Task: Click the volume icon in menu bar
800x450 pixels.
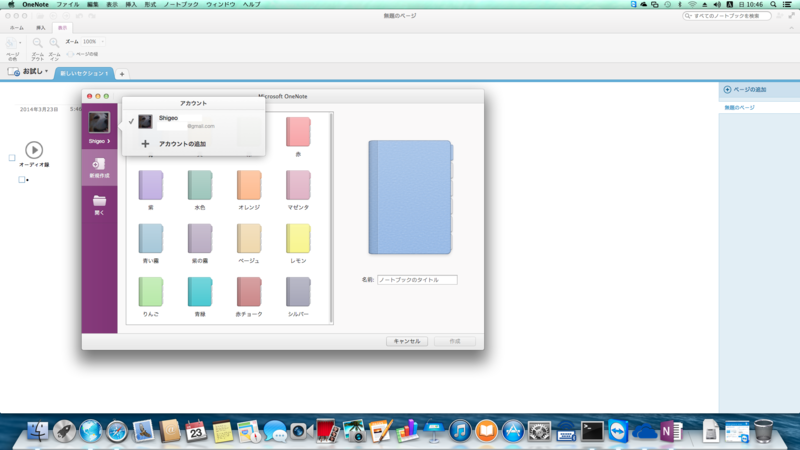Action: [x=717, y=4]
